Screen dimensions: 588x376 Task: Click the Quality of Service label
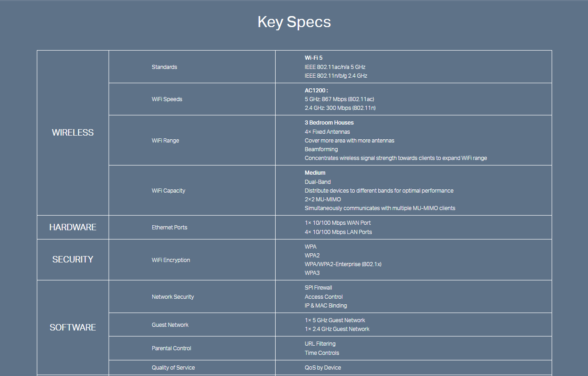173,368
